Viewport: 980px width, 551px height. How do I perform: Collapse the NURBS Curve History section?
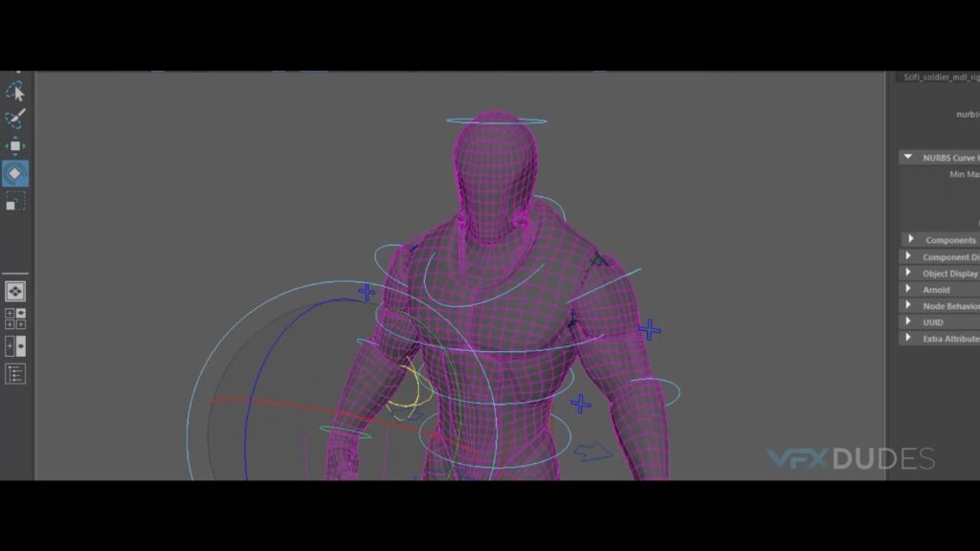coord(908,157)
